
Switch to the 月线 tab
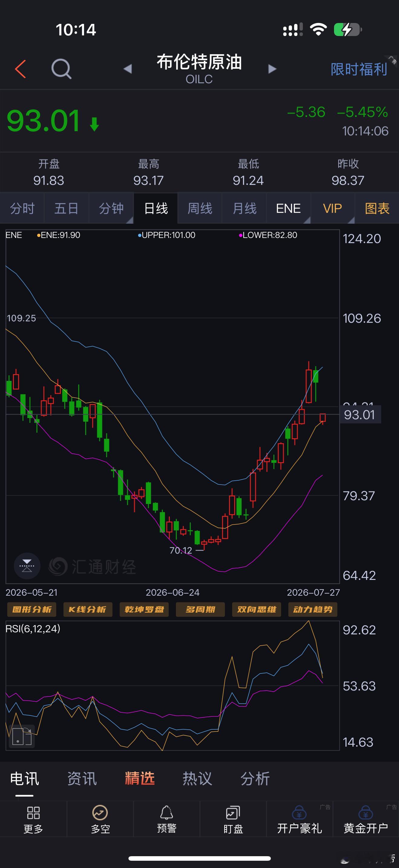pyautogui.click(x=245, y=208)
